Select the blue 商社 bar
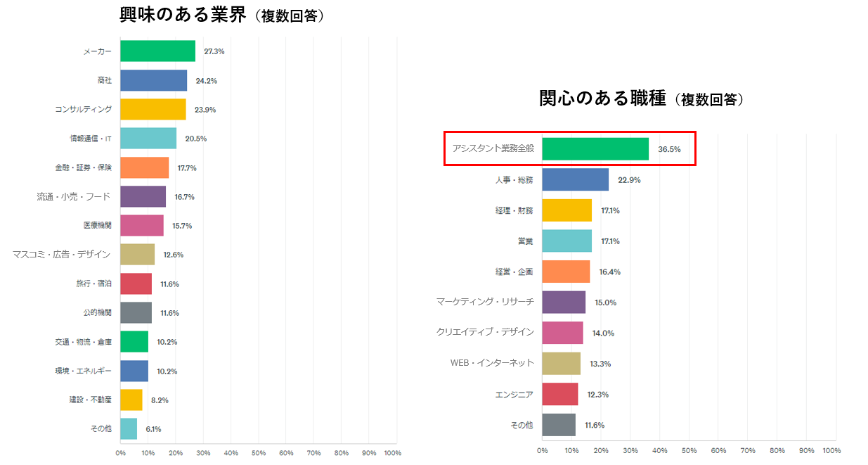Image resolution: width=868 pixels, height=465 pixels. click(153, 80)
